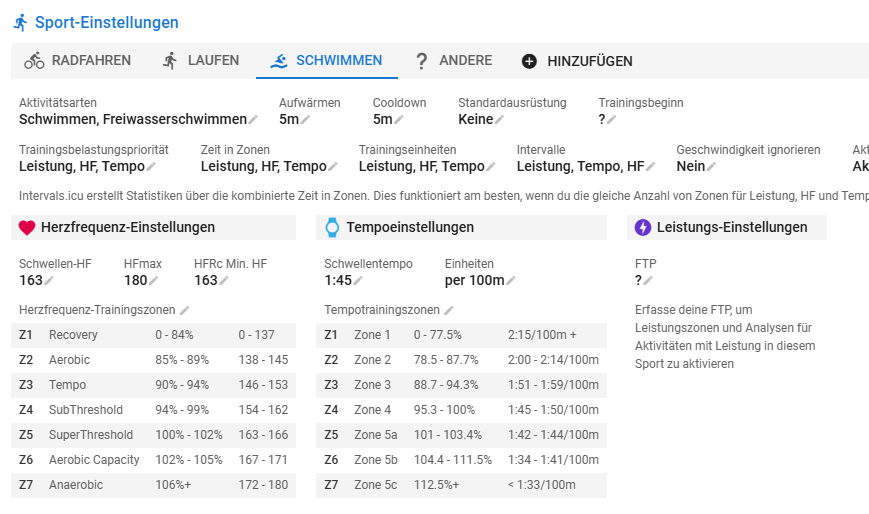
Task: Click the pencil icon next to Schwellen-HF
Action: [x=50, y=281]
